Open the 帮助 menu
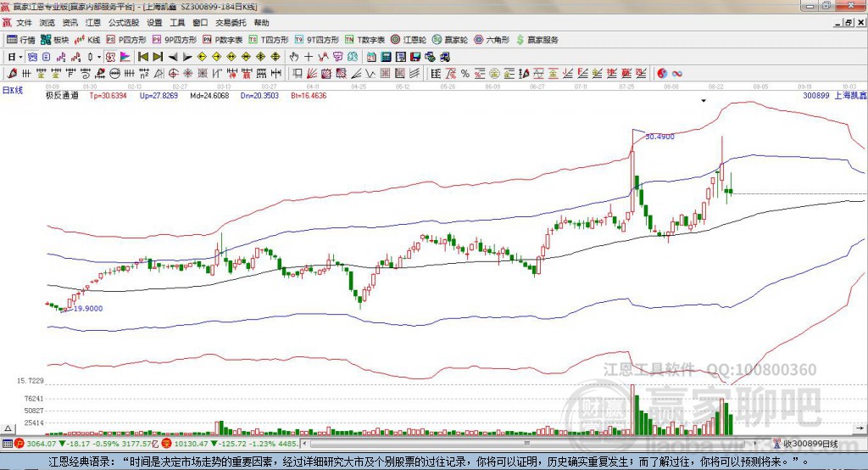 (x=261, y=23)
